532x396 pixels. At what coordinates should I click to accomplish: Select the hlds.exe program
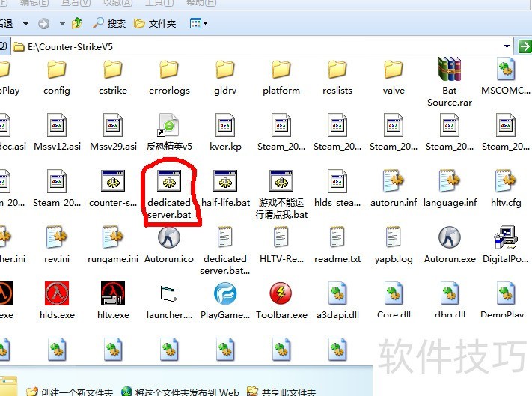point(57,301)
